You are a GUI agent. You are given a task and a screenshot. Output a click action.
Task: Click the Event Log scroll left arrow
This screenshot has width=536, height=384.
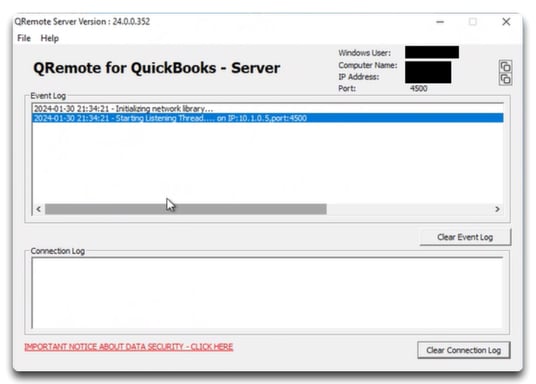click(39, 209)
